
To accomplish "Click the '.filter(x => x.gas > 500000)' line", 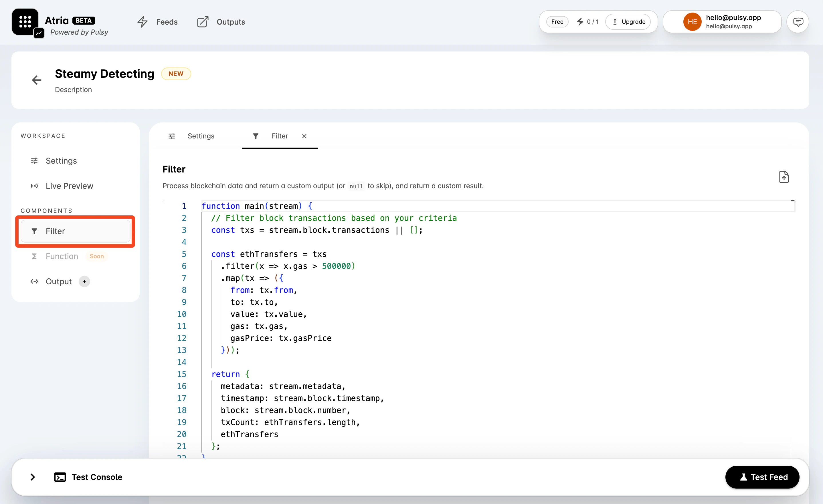I will 288,266.
